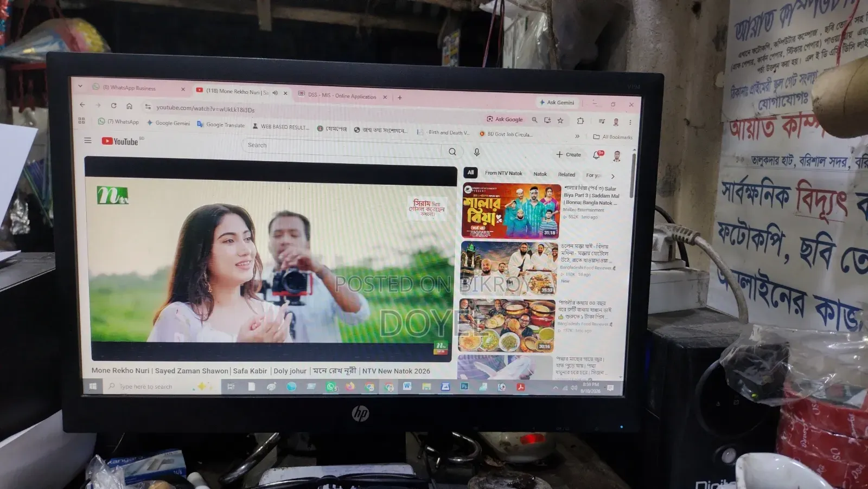Select the From NTV Natok chip
Image resolution: width=868 pixels, height=489 pixels.
[x=503, y=173]
